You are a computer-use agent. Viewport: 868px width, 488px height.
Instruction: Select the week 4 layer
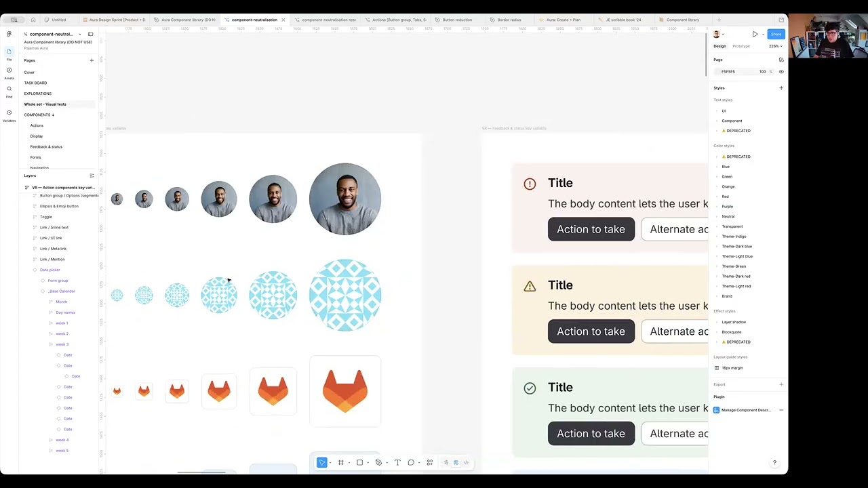(x=62, y=440)
